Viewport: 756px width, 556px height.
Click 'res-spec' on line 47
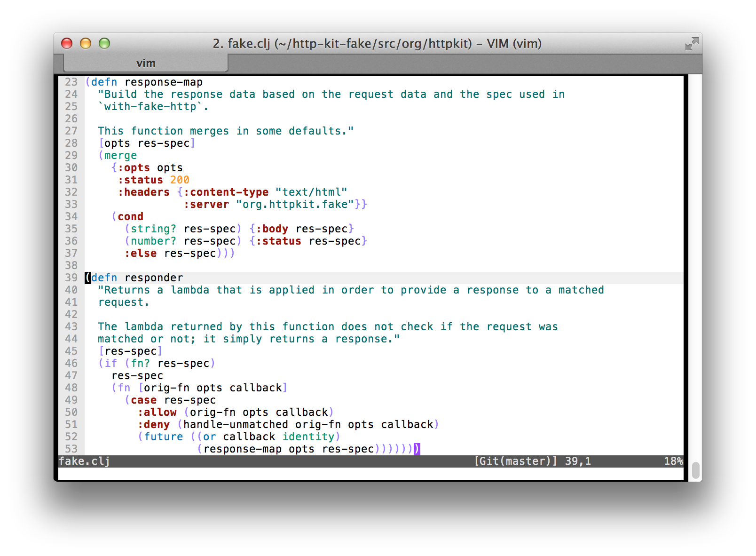[x=137, y=375]
